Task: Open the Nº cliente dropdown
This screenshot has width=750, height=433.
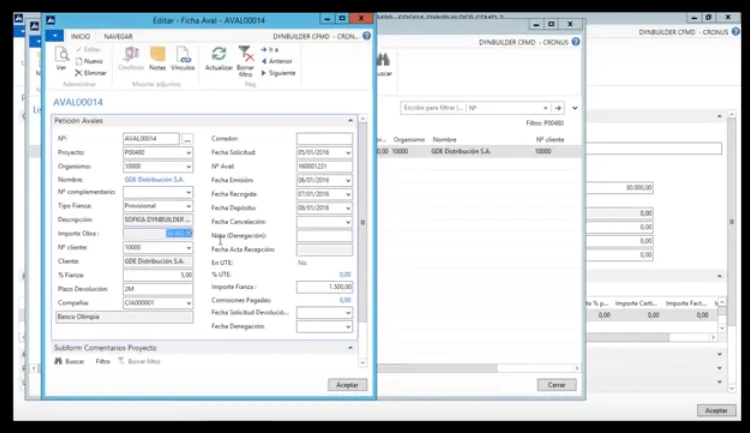Action: click(188, 247)
